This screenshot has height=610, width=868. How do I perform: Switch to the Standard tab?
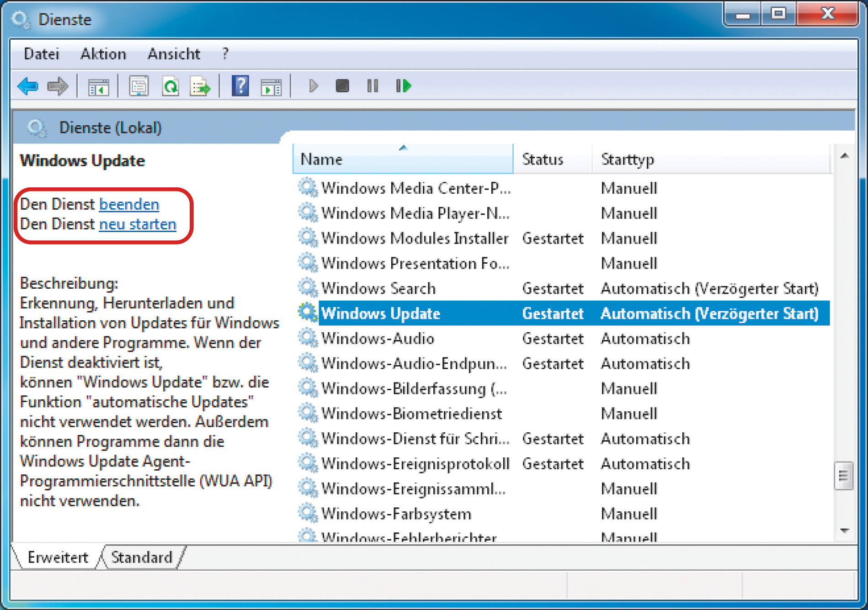(142, 557)
